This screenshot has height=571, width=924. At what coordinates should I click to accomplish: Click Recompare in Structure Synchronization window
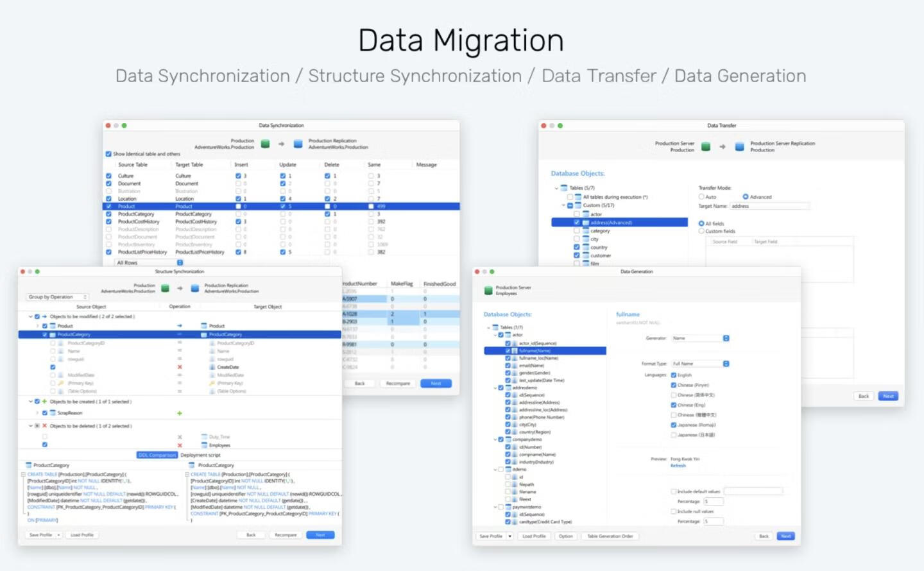click(x=286, y=535)
